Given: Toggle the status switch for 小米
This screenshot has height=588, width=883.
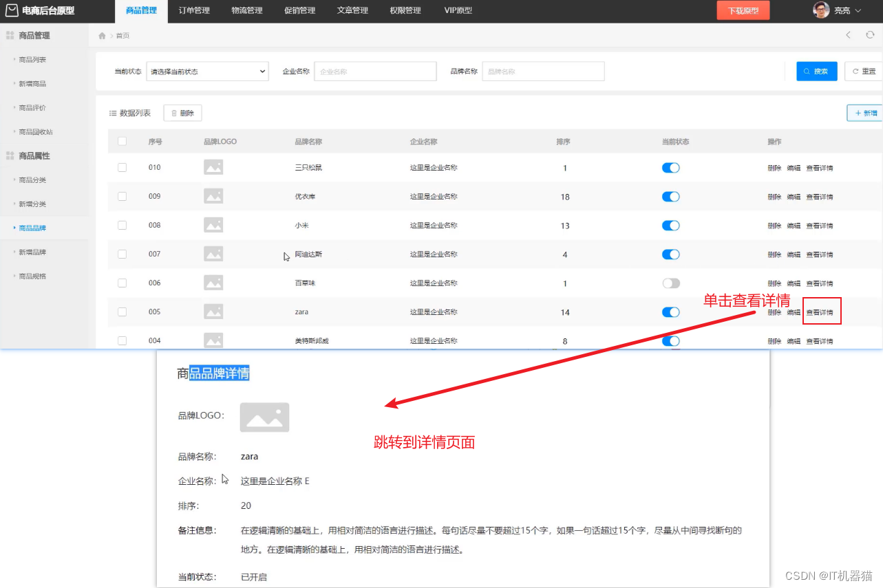Looking at the screenshot, I should tap(671, 226).
